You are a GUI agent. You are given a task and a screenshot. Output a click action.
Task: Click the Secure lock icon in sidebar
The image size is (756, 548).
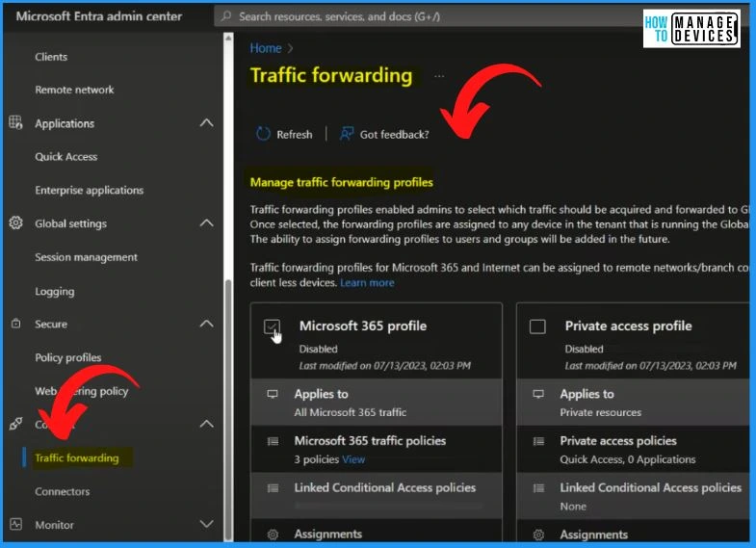15,324
